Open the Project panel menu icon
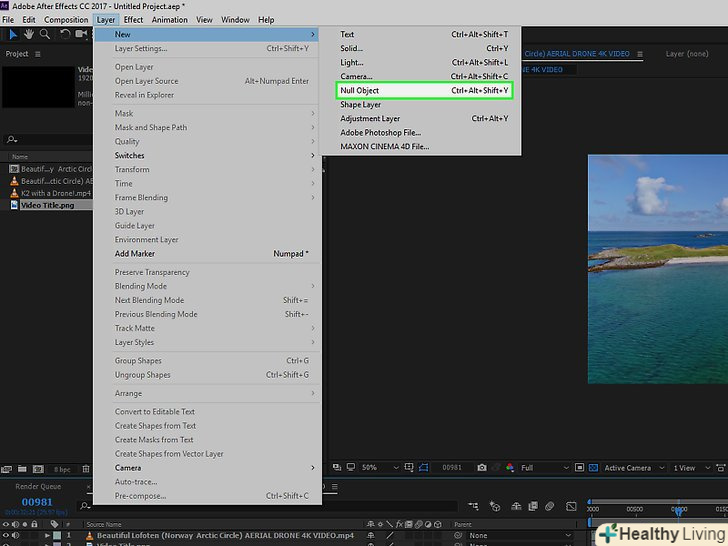This screenshot has height=546, width=728. pyautogui.click(x=38, y=54)
